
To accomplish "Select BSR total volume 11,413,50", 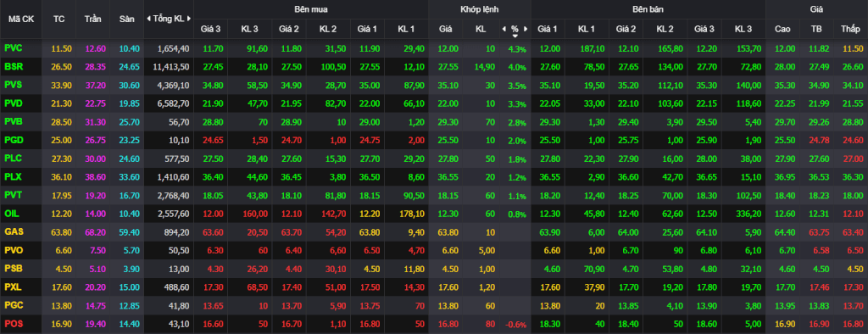I will coord(171,67).
